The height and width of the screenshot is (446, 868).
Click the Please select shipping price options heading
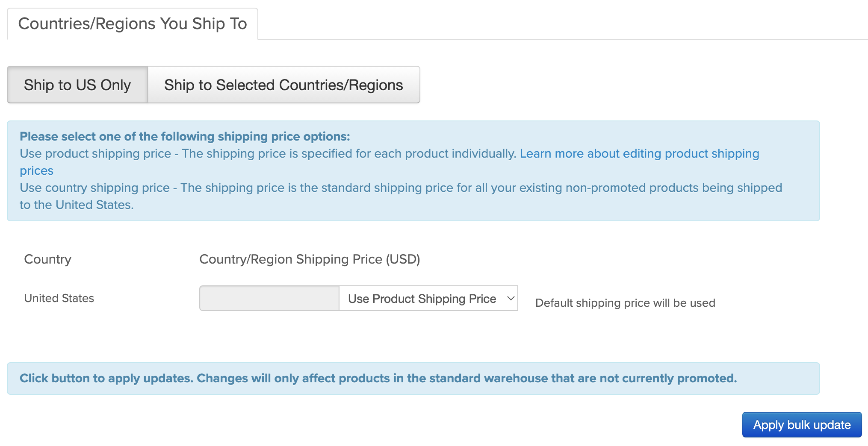(185, 137)
